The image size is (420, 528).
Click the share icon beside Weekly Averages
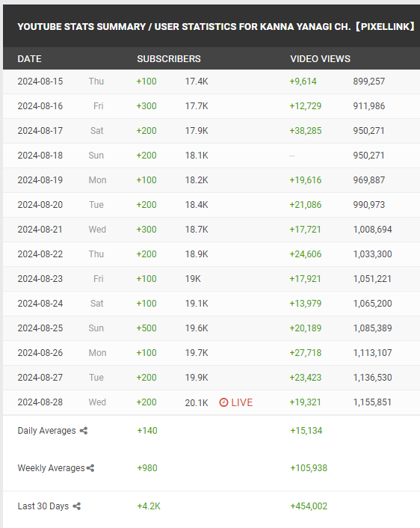click(90, 468)
